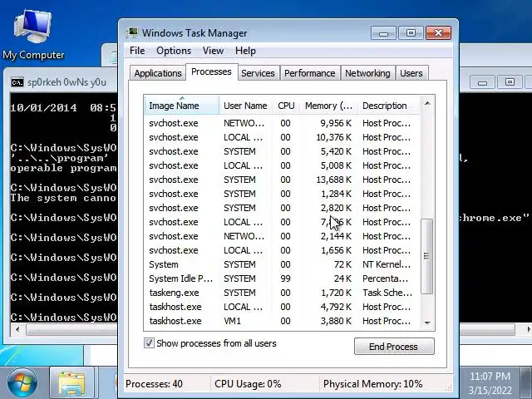Open the View menu
The height and width of the screenshot is (399, 532).
(x=213, y=51)
